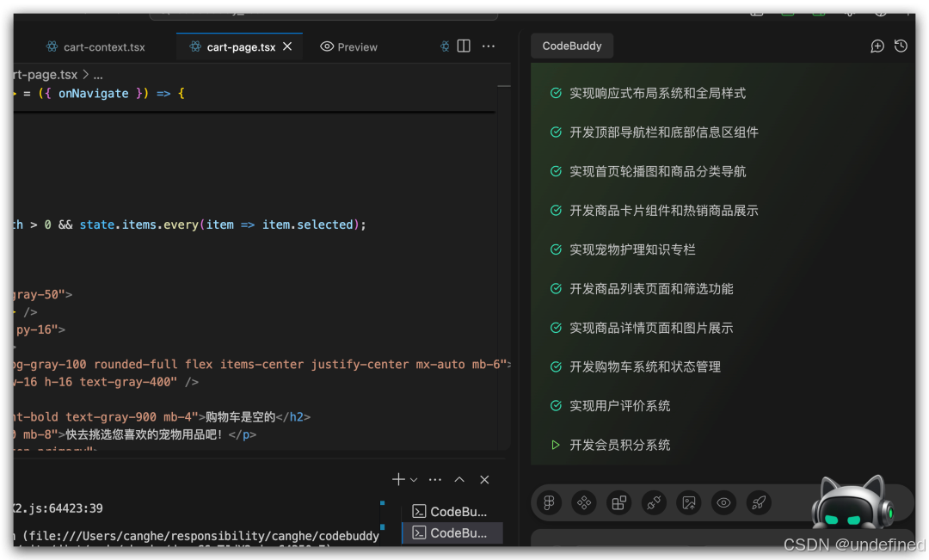929x560 pixels.
Task: Click the CodeBuddy robot cat mascot
Action: (852, 502)
